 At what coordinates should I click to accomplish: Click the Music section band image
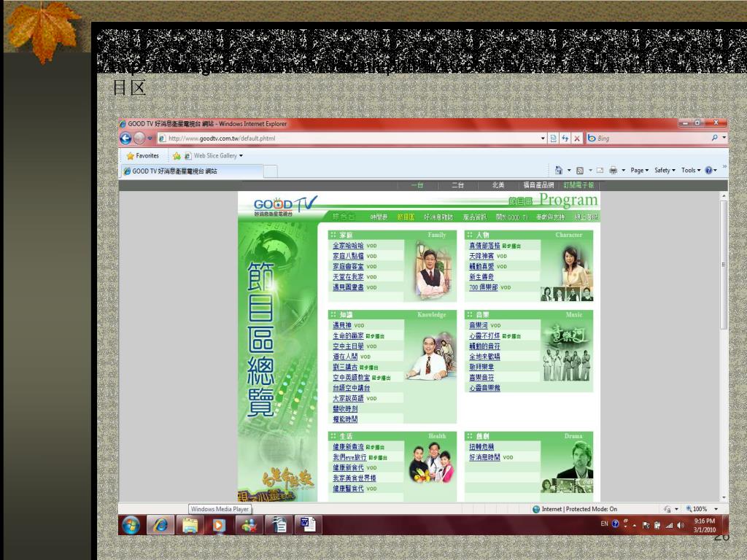pos(567,353)
